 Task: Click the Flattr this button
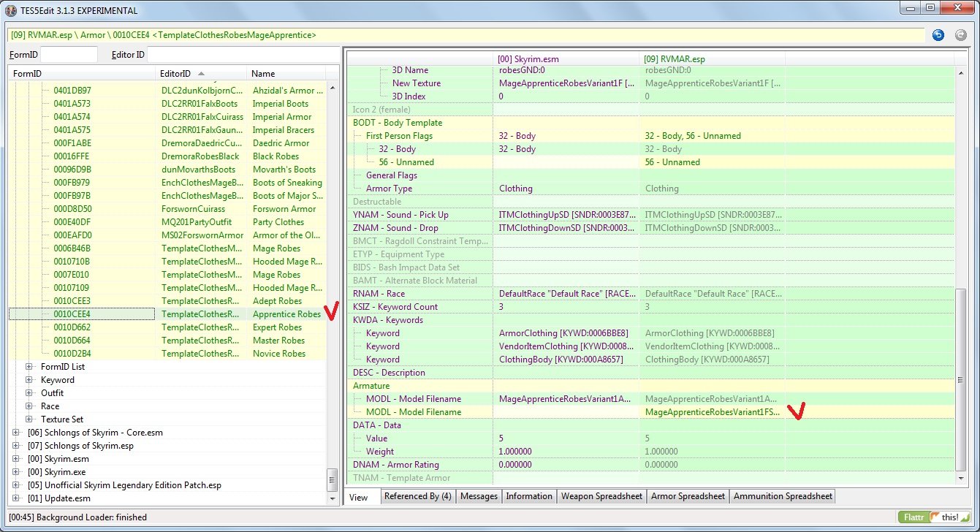pyautogui.click(x=936, y=517)
